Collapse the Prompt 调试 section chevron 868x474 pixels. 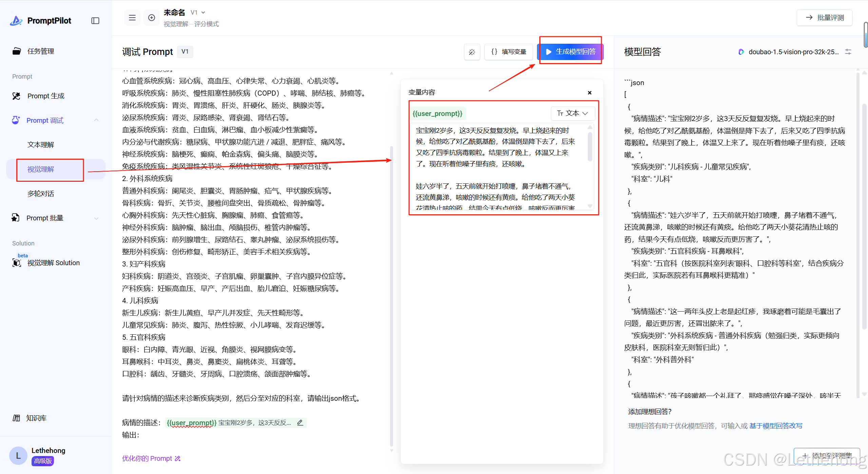(96, 120)
